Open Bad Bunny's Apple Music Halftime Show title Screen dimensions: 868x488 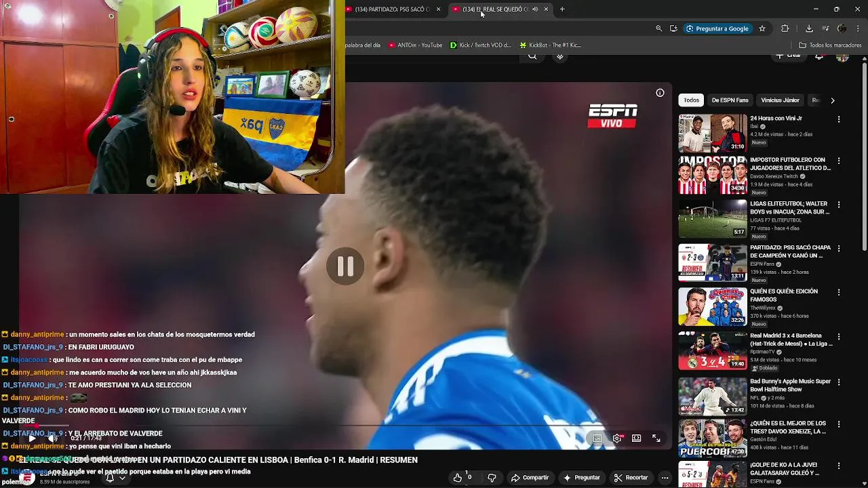click(790, 385)
